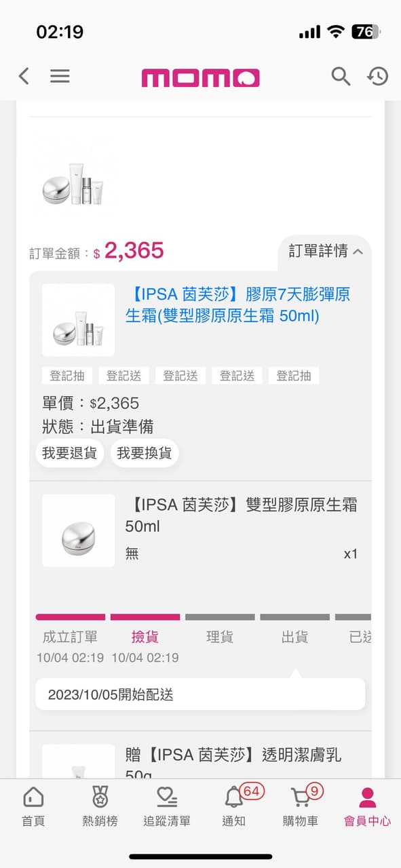This screenshot has height=868, width=401.
Task: Tap the momo logo
Action: [x=200, y=77]
